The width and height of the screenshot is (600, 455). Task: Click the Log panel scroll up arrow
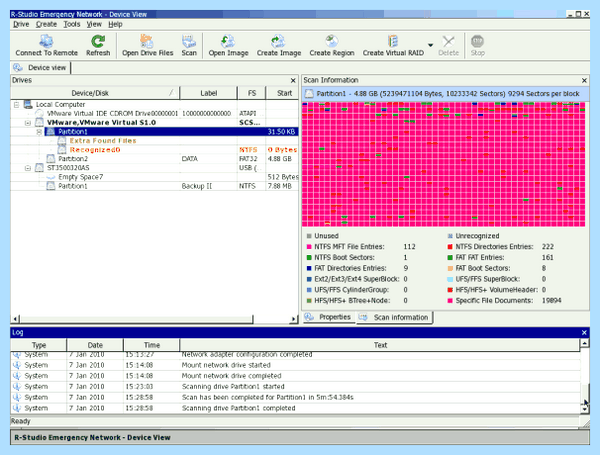pos(584,343)
